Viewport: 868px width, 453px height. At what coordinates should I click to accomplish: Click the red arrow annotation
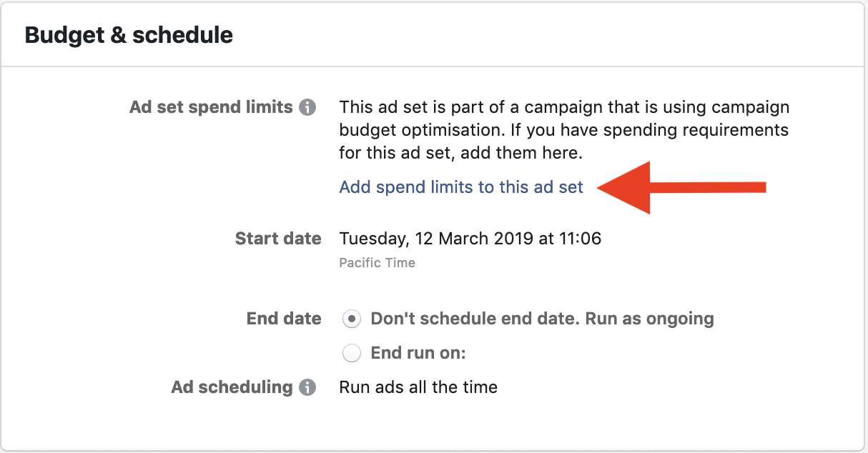point(681,188)
